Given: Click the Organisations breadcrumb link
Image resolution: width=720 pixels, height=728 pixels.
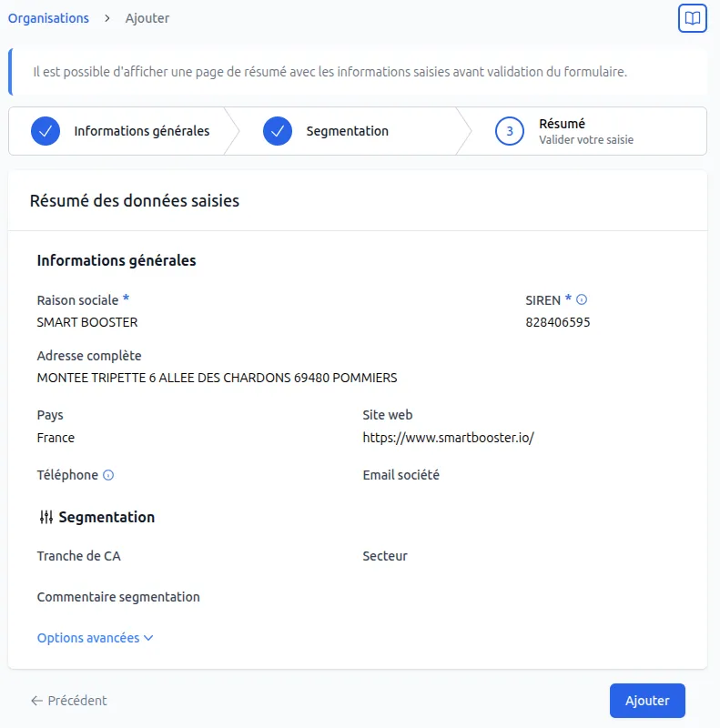Looking at the screenshot, I should 48,17.
